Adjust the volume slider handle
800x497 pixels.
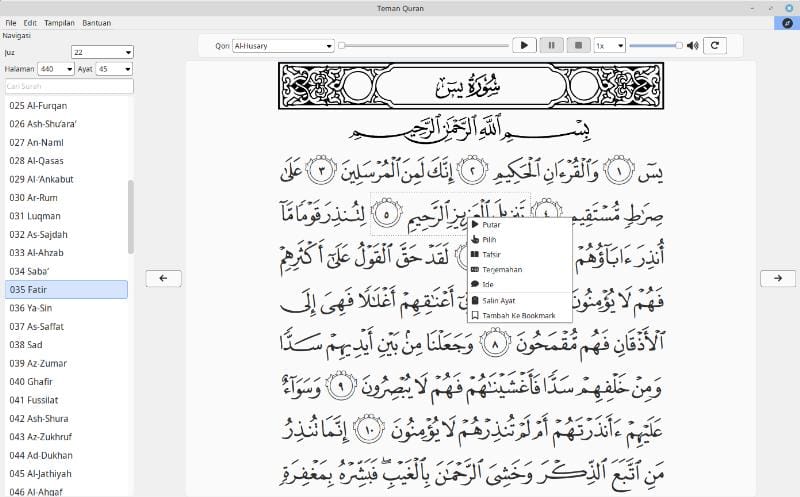pos(679,45)
